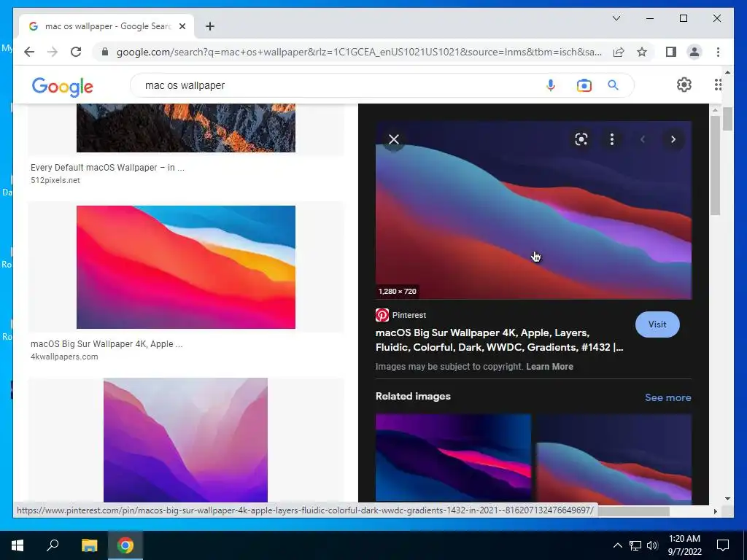Screen dimensions: 747x560
Task: Click the Lens icon on preview image
Action: point(581,139)
